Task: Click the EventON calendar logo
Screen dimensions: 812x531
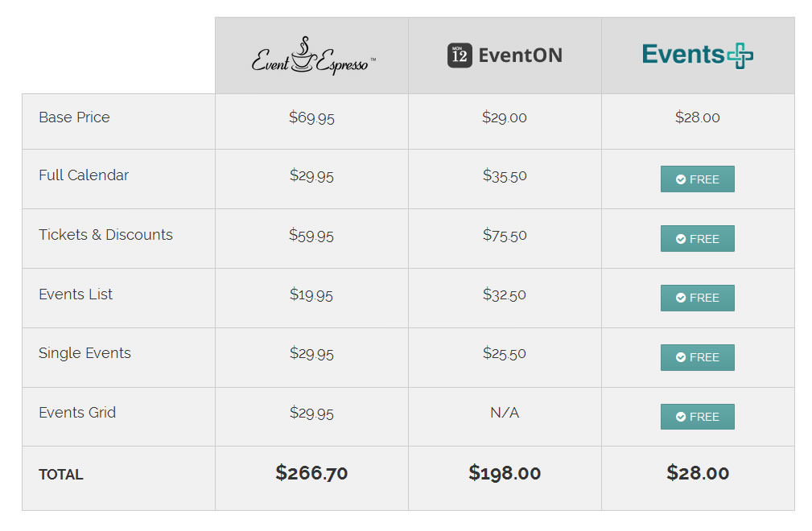Action: point(505,55)
